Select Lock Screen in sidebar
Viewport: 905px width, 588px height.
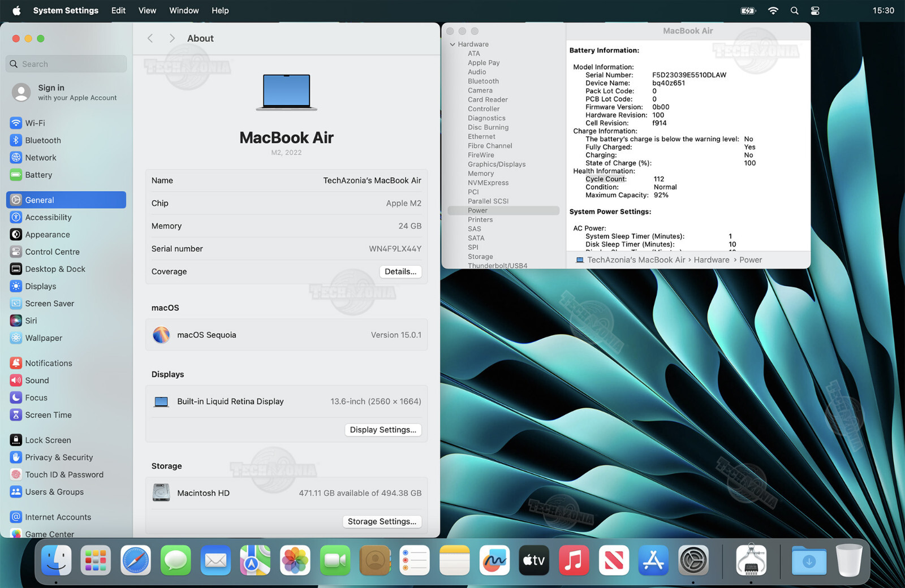click(66, 440)
